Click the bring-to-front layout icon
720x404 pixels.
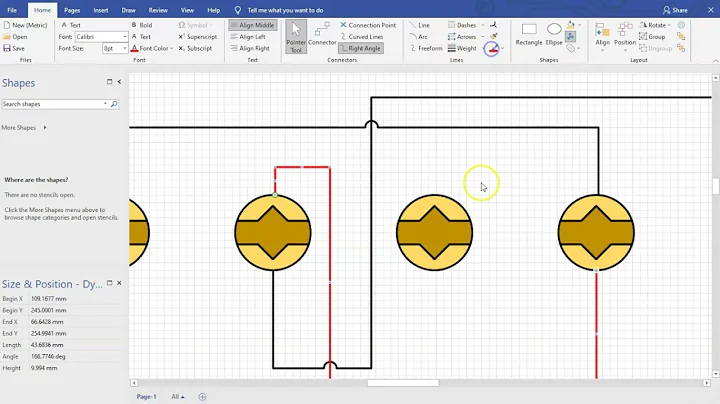point(681,37)
